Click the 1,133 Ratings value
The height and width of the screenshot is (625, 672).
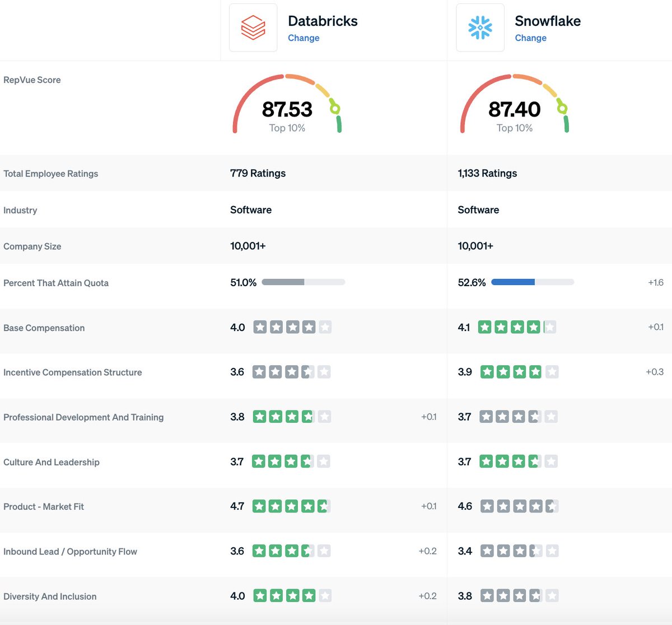pyautogui.click(x=487, y=174)
